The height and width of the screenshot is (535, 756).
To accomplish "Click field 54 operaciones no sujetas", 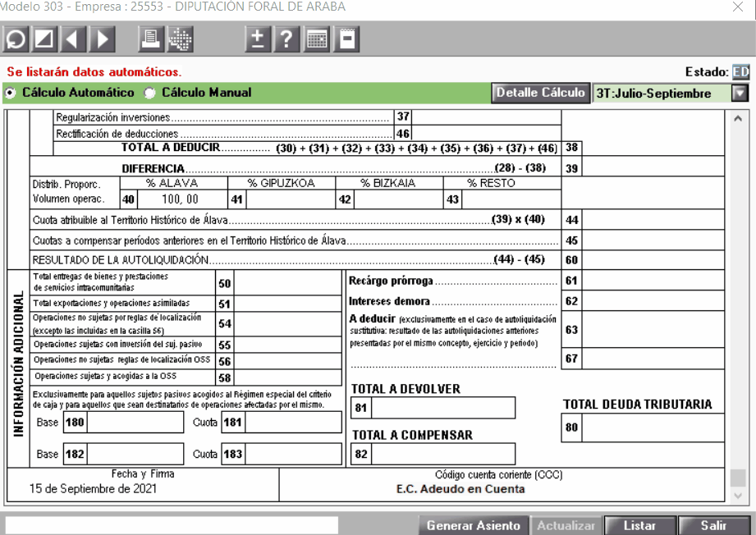I will [x=288, y=324].
